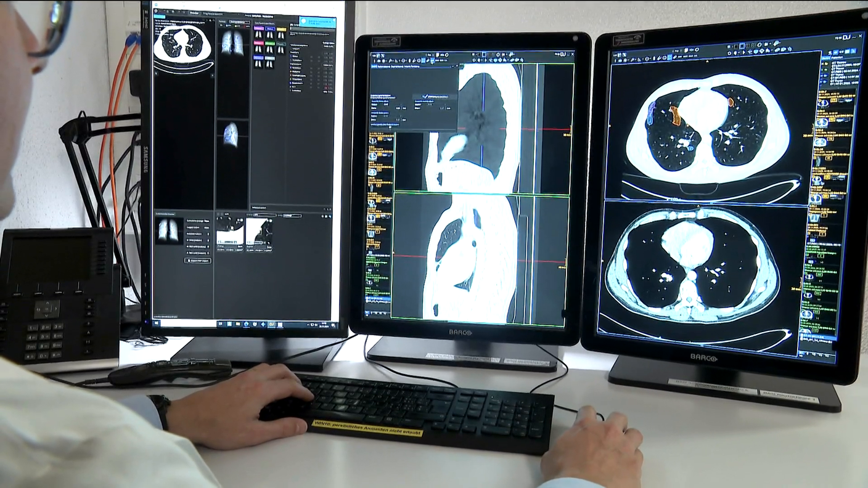Open the cyan notification banner on left monitor
868x488 pixels.
(x=317, y=22)
